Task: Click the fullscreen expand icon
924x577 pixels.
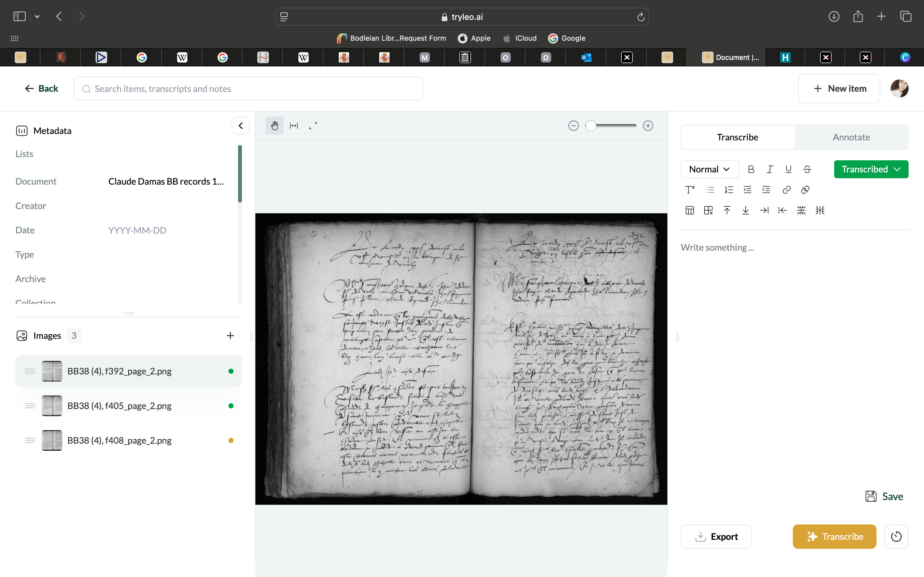Action: point(313,126)
